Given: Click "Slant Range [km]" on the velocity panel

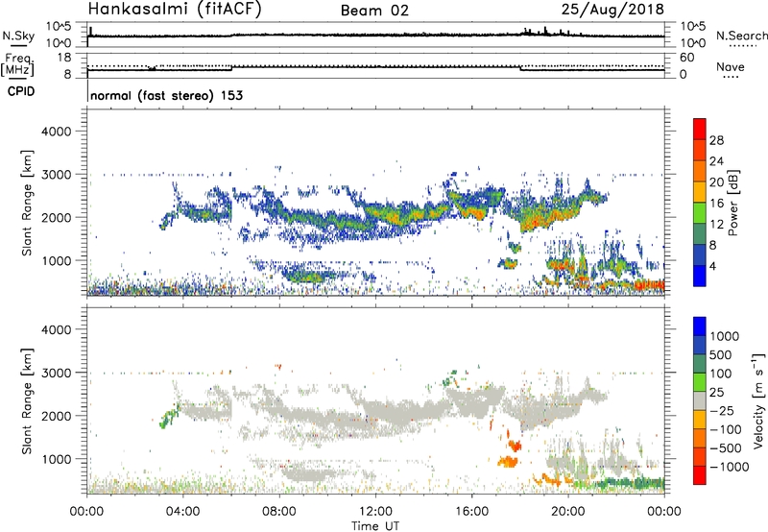Looking at the screenshot, I should tap(27, 401).
